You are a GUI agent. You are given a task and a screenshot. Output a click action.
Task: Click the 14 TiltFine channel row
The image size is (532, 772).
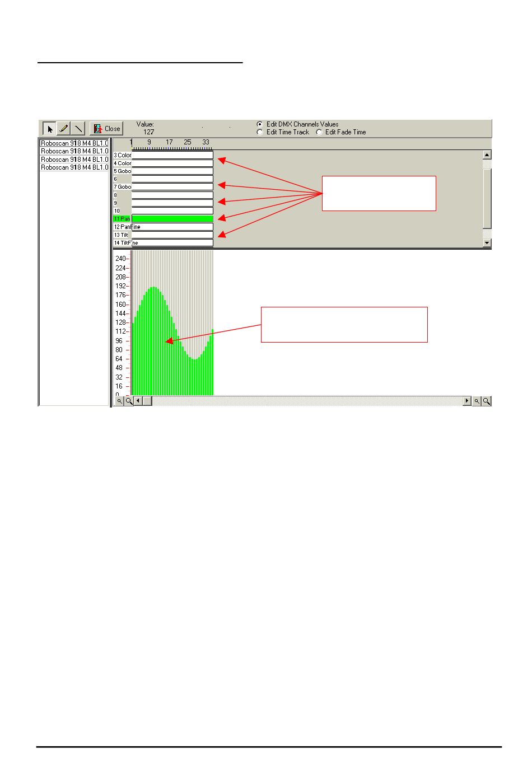click(163, 243)
